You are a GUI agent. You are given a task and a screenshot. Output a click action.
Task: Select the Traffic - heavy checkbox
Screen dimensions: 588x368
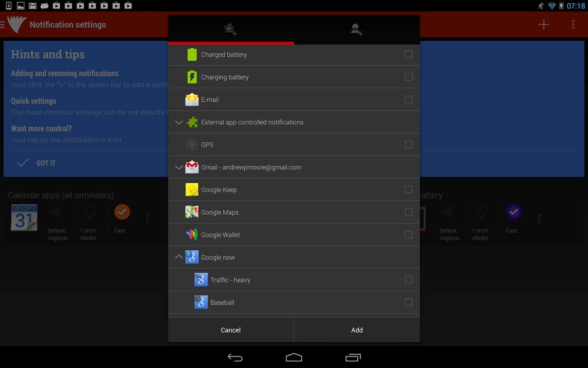(x=408, y=280)
